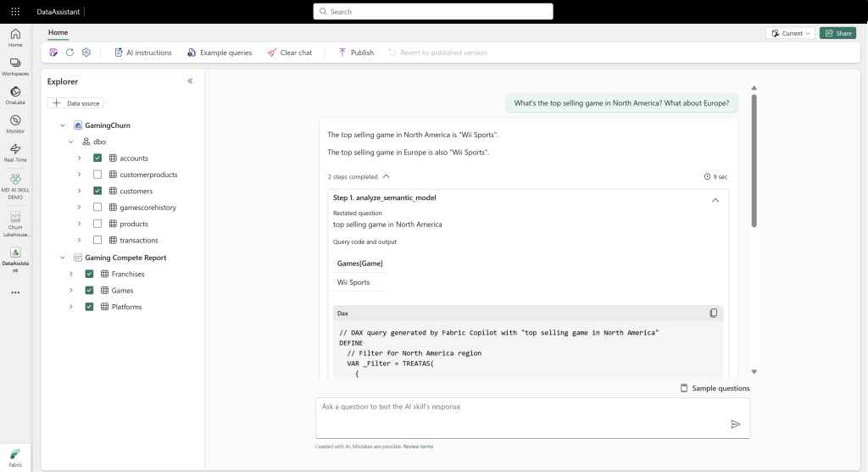Click the Publish button

coord(356,53)
